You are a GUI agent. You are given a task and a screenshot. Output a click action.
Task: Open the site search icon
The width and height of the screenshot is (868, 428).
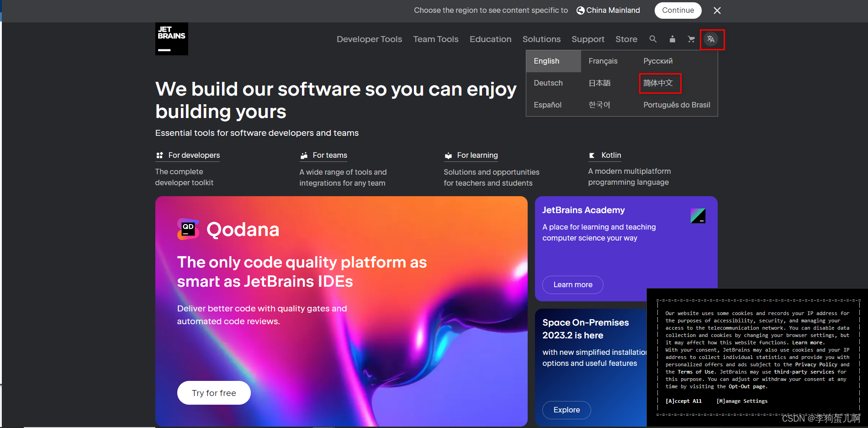pos(653,39)
